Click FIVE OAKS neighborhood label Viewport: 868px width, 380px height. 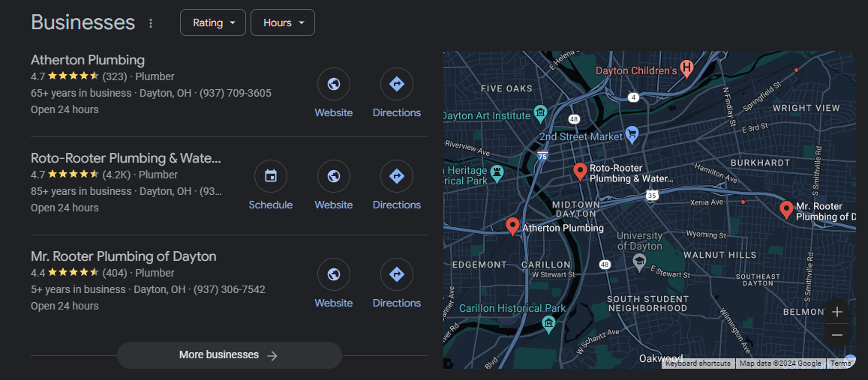pos(506,88)
